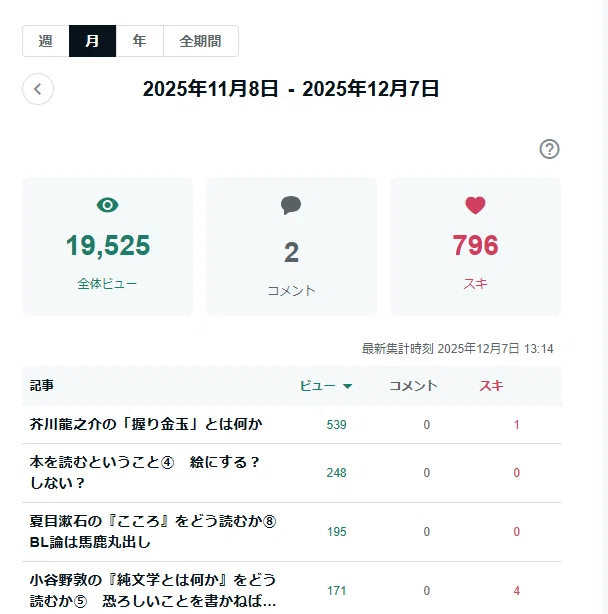
Task: Sort table by コメント column header
Action: 413,386
